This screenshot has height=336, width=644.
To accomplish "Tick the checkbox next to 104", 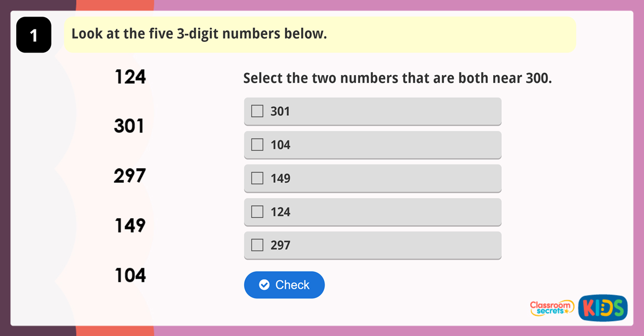I will click(258, 145).
